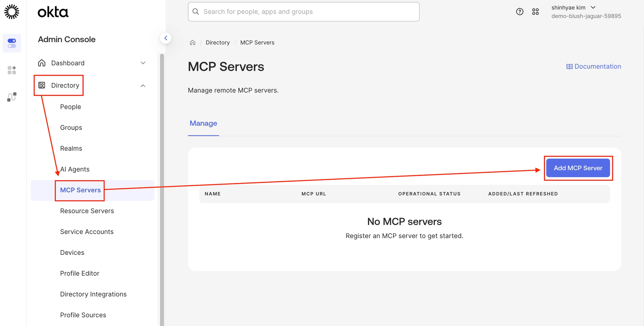Open Dashboard in the sidebar

(x=68, y=63)
